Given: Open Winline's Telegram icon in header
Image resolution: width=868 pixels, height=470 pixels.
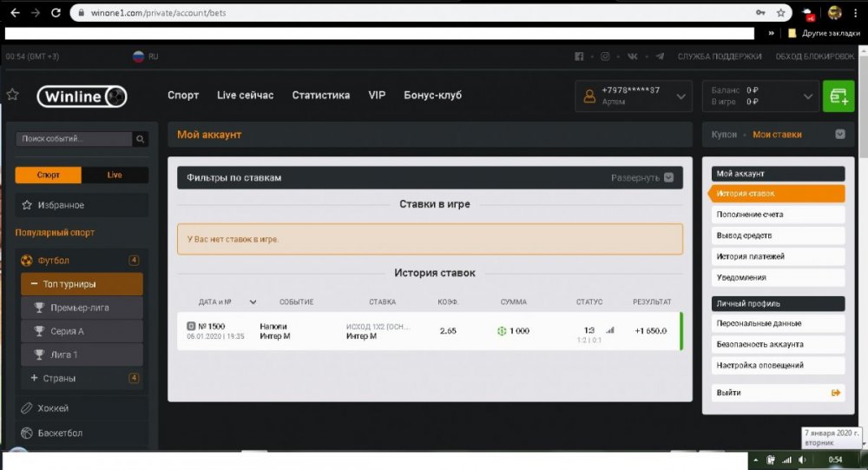Looking at the screenshot, I should click(660, 56).
